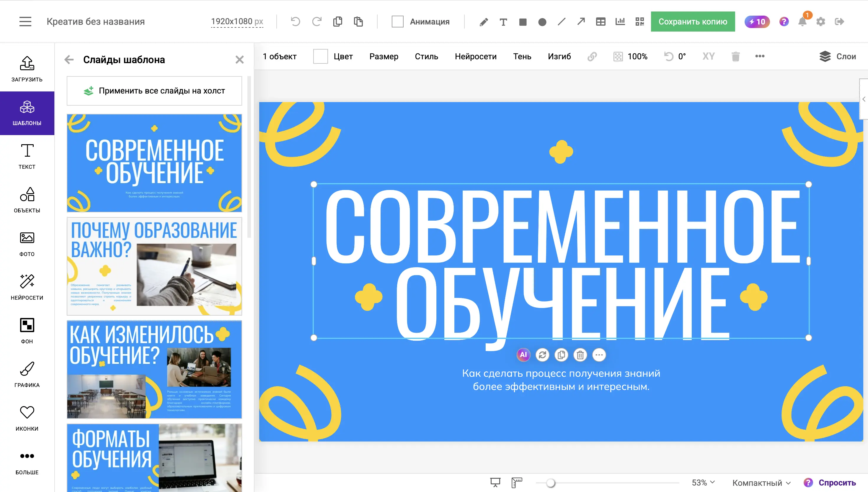Viewport: 868px width, 492px height.
Task: Click the undo arrow icon
Action: pos(295,22)
